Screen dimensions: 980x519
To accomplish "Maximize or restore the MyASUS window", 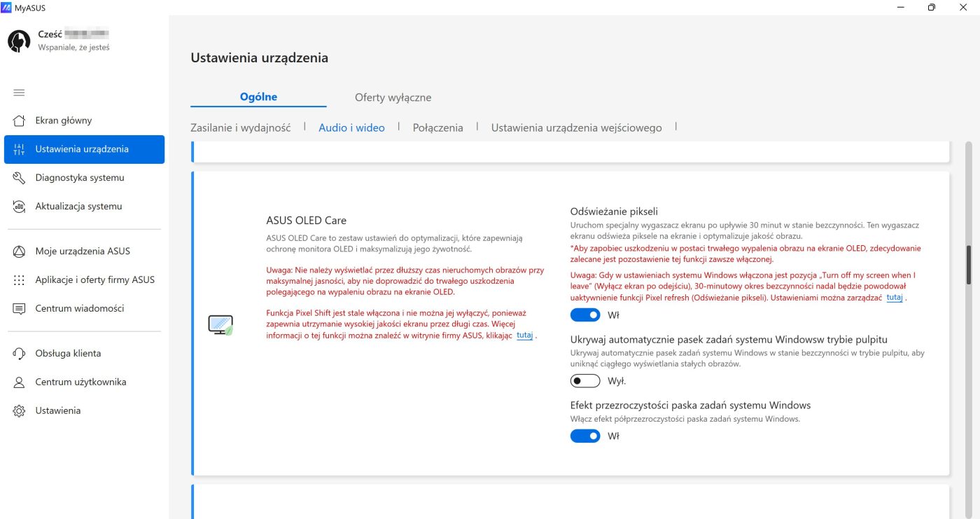I will [x=931, y=7].
